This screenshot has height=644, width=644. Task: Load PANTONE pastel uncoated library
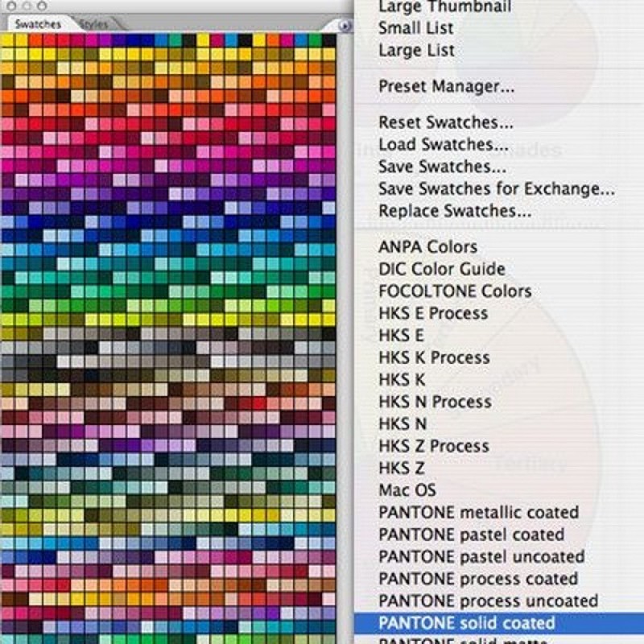click(481, 557)
